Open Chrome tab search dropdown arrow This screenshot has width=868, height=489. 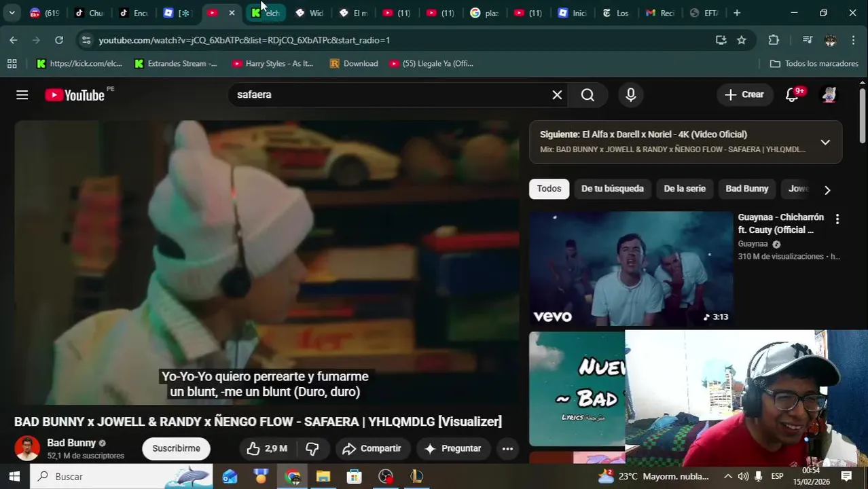tap(12, 12)
